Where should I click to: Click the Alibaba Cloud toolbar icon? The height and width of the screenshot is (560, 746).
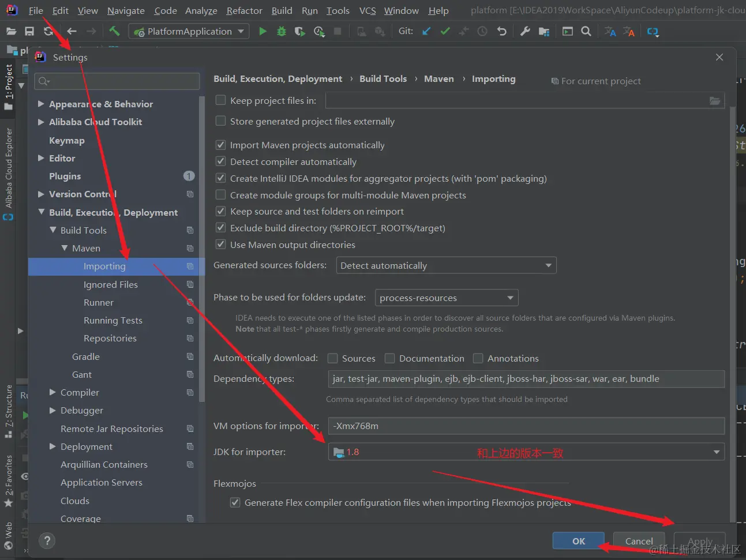(653, 31)
